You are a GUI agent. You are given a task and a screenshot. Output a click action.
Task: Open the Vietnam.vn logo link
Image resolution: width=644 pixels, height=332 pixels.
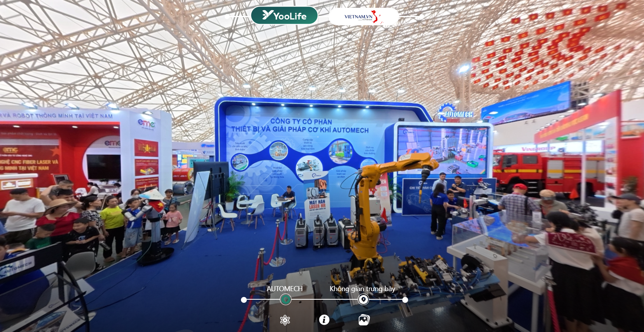coord(363,17)
